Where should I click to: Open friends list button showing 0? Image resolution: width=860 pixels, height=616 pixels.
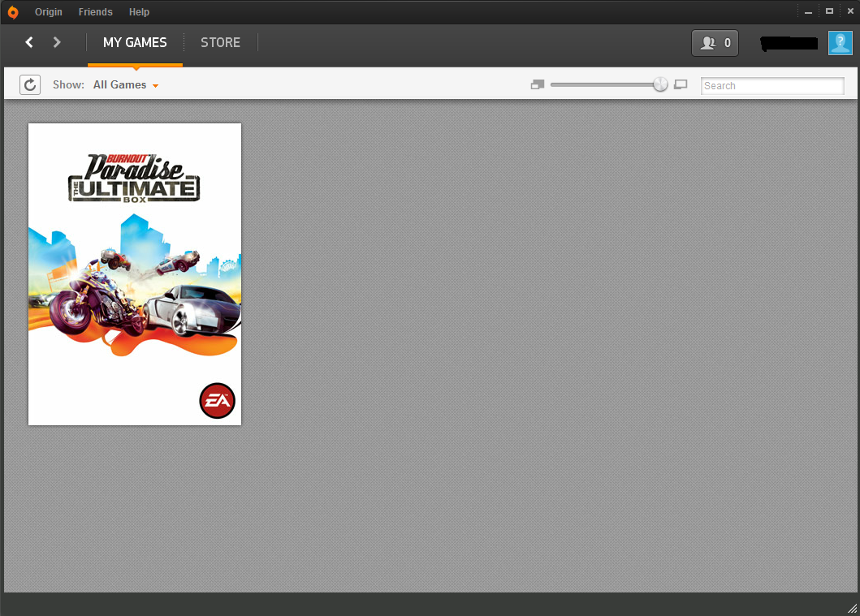click(715, 43)
